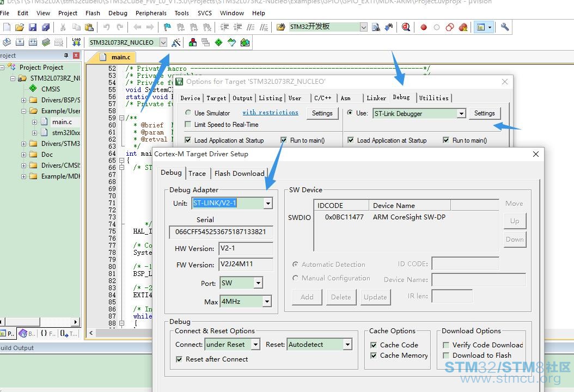Click the Rebuild all targets icon

click(33, 42)
